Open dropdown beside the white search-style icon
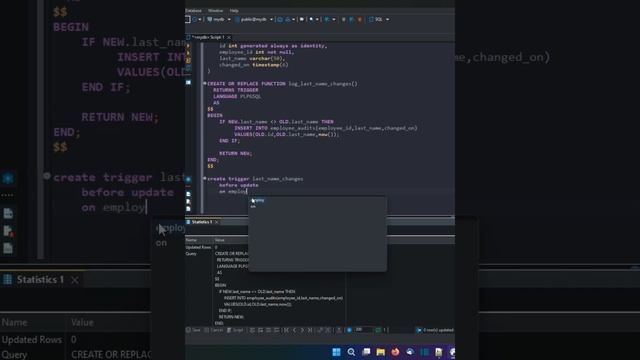 (317, 19)
